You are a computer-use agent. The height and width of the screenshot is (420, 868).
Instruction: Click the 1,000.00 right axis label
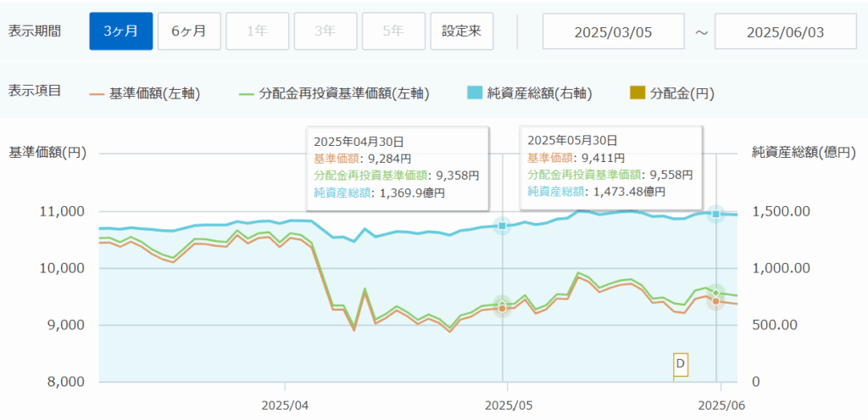[780, 268]
